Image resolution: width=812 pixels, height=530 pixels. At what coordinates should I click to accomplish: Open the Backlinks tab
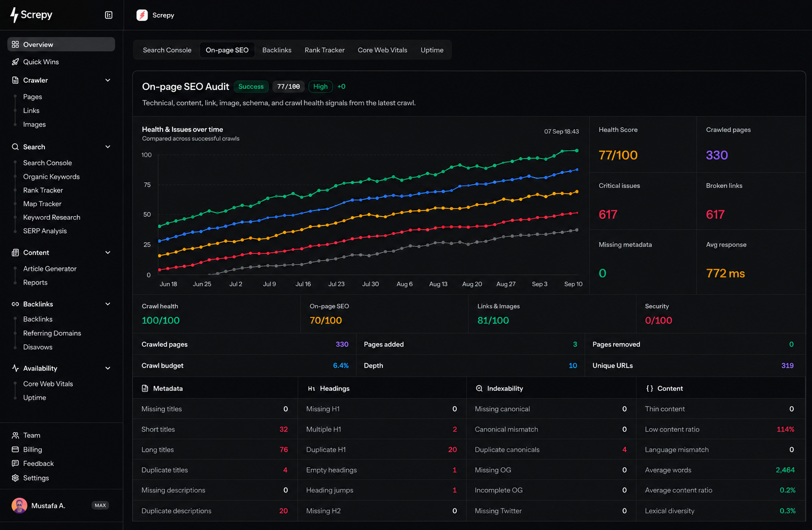pyautogui.click(x=277, y=50)
